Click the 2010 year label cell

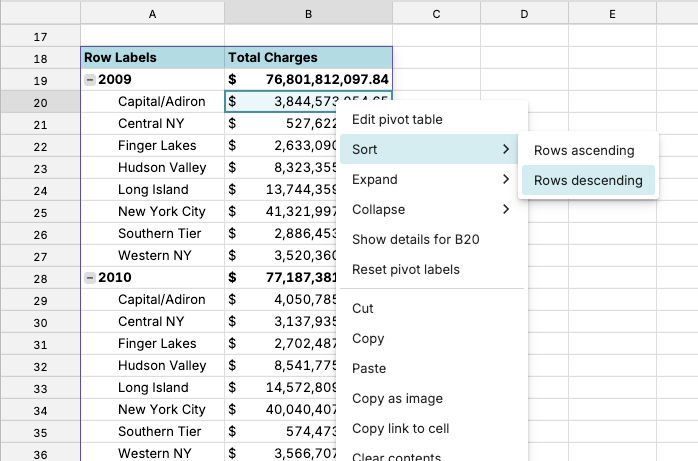tap(153, 278)
